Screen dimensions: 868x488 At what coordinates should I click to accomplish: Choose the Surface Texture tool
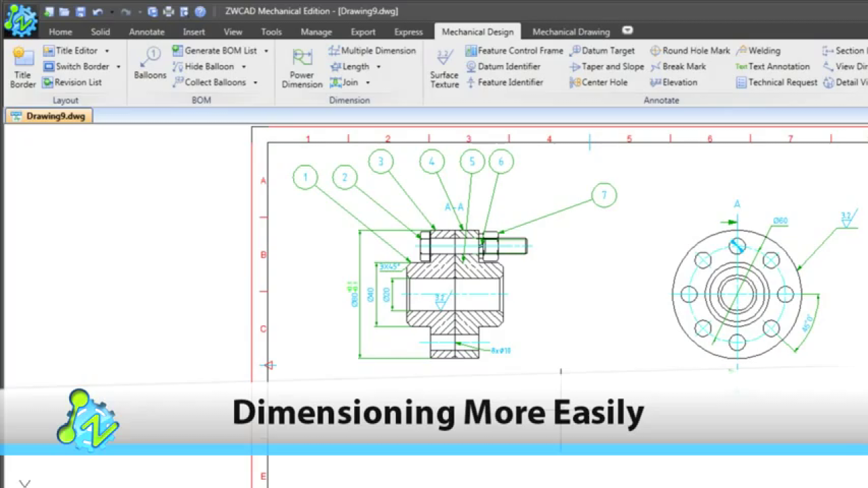[444, 68]
